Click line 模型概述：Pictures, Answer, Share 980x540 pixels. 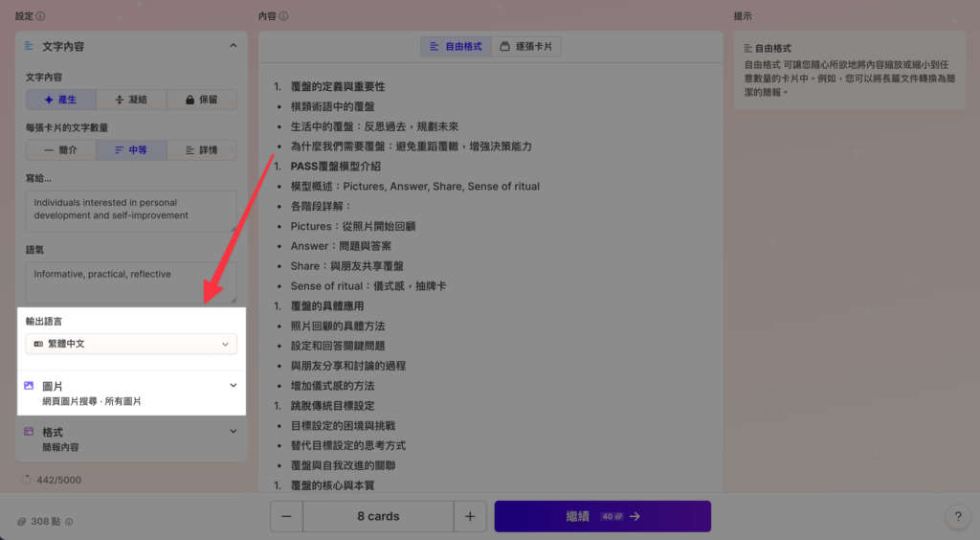[415, 187]
